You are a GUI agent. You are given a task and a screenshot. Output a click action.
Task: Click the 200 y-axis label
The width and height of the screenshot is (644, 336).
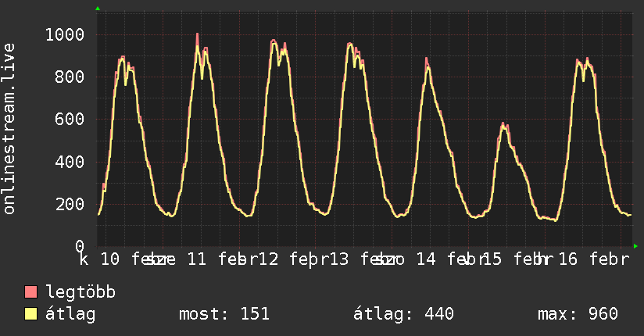[x=70, y=204]
